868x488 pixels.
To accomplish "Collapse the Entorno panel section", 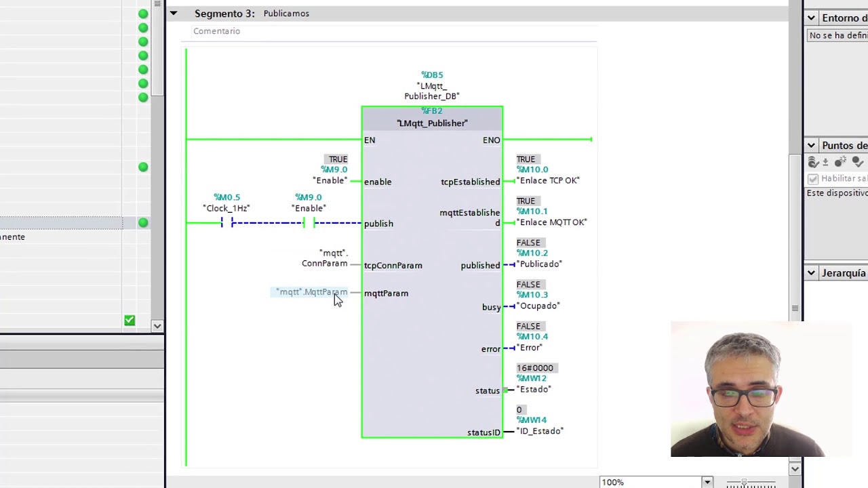I will (x=811, y=18).
